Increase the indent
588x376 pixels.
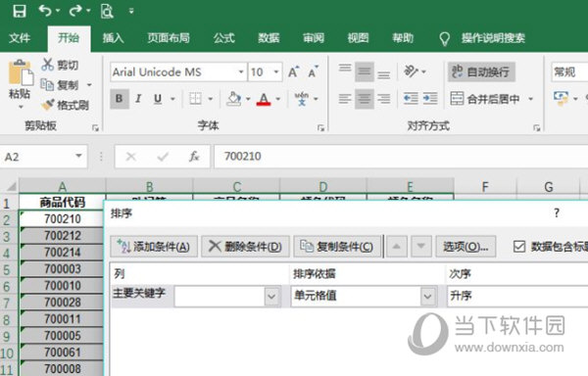tap(430, 99)
